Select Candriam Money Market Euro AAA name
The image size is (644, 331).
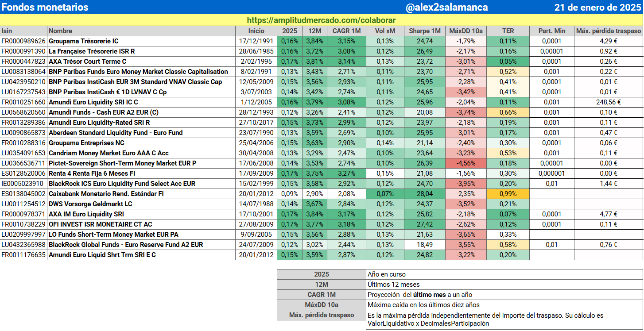click(x=109, y=153)
